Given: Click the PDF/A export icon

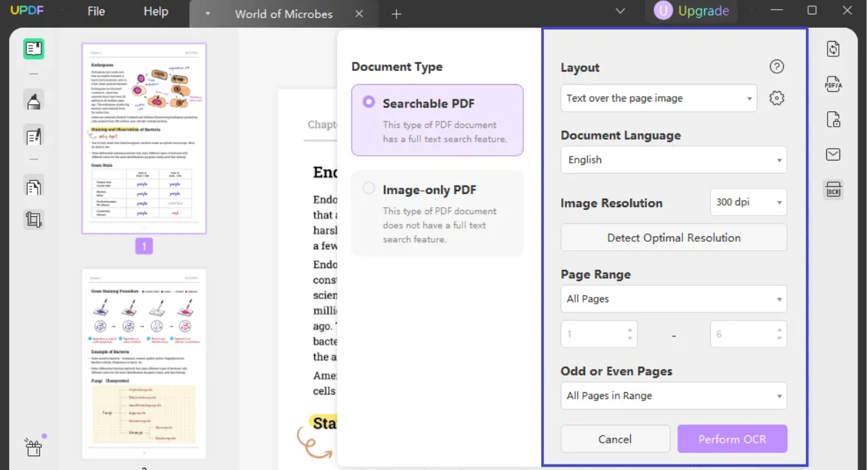Looking at the screenshot, I should coord(833,84).
